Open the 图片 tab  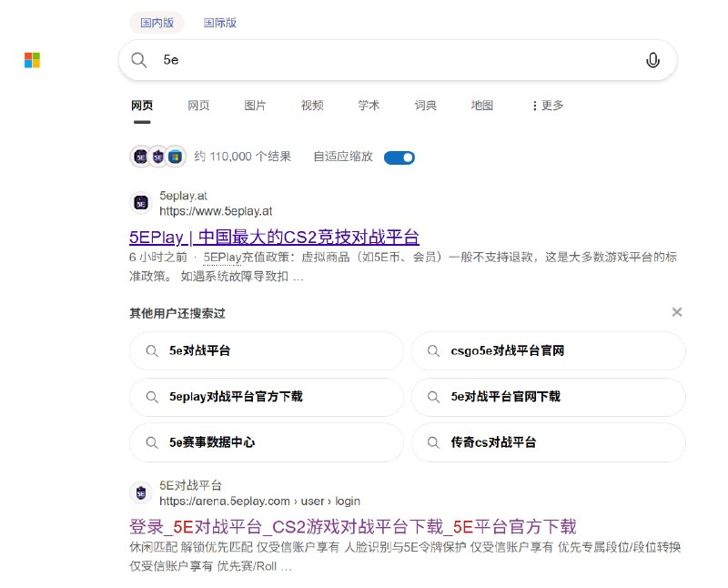pos(256,106)
